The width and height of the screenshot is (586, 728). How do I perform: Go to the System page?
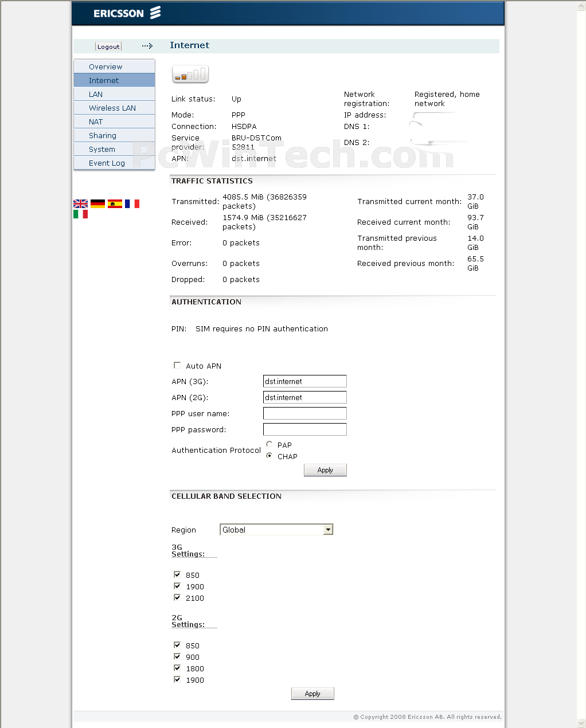point(114,149)
